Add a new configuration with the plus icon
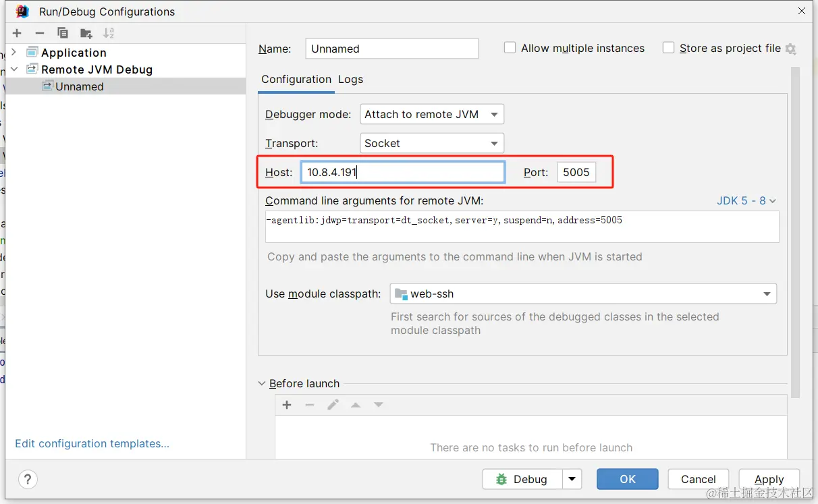 tap(17, 33)
